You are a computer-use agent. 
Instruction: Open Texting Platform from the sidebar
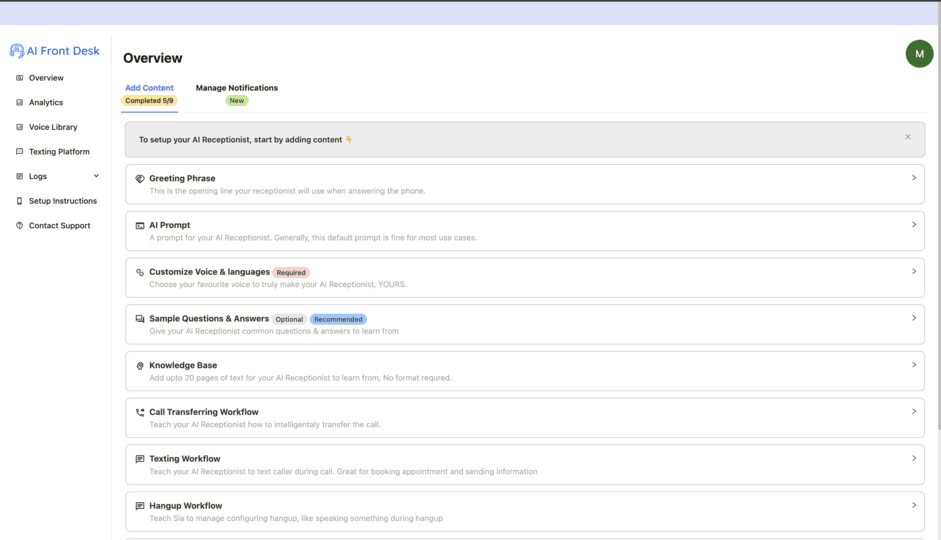[x=59, y=152]
